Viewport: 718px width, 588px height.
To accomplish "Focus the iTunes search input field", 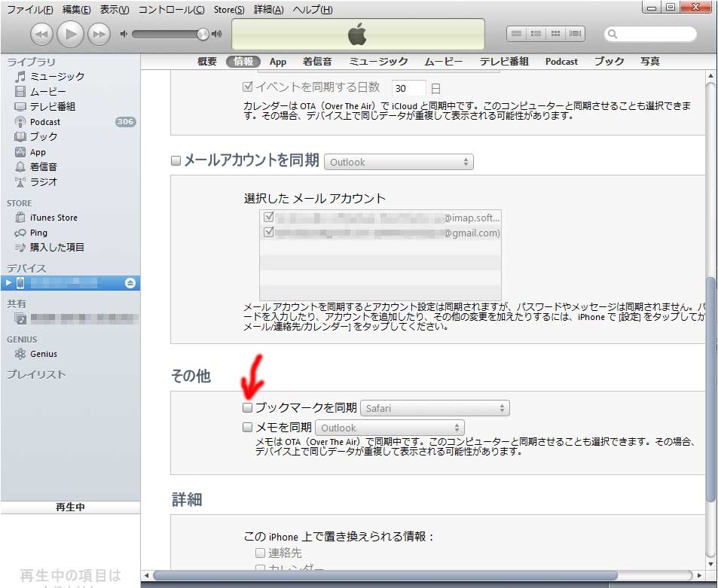I will tap(651, 34).
